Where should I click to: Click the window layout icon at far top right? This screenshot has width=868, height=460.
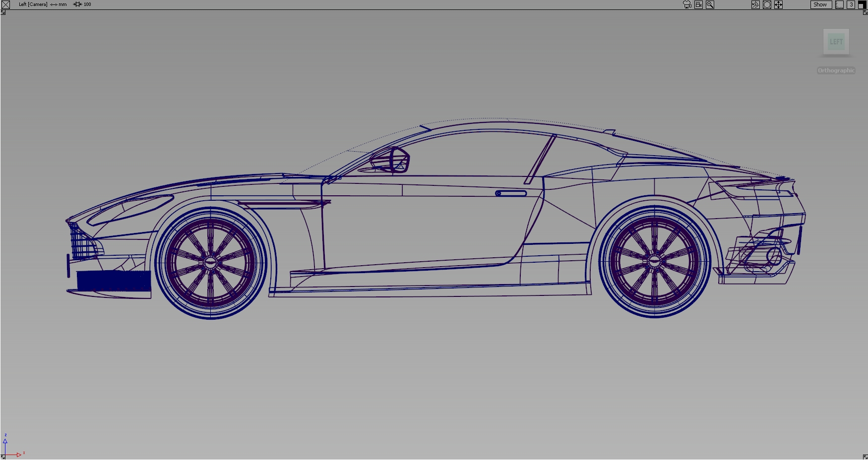(x=862, y=4)
